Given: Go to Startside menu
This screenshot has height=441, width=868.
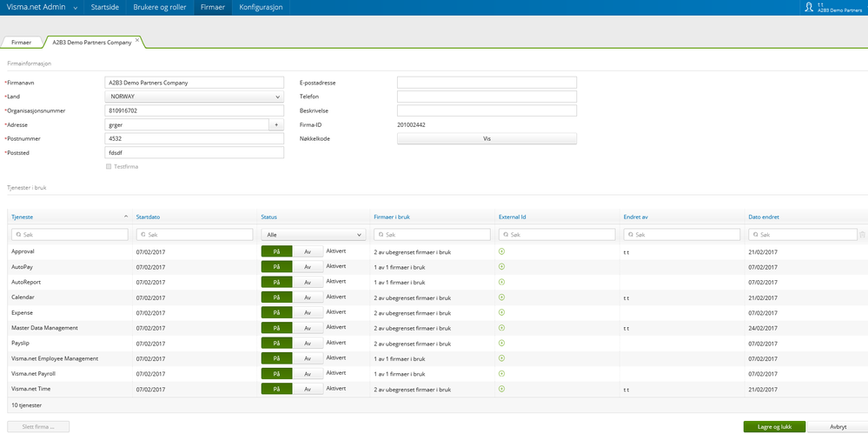Looking at the screenshot, I should [x=104, y=7].
